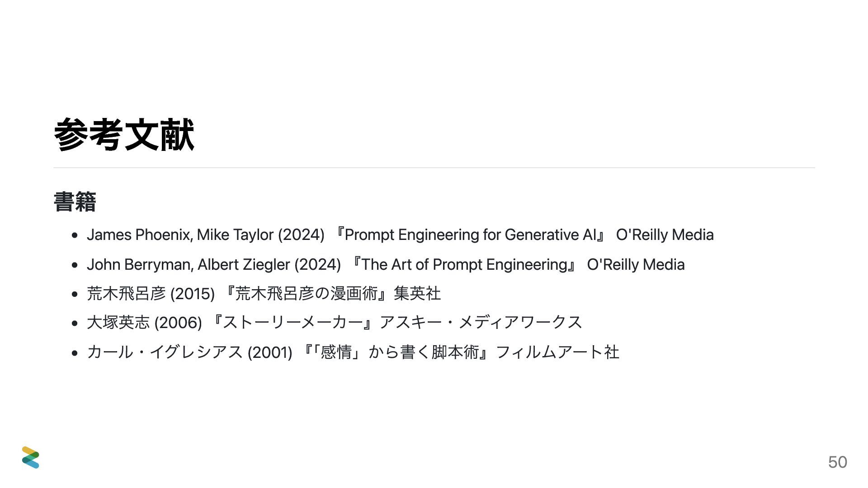Viewport: 868px width, 488px height.
Task: Click the 荒木飛呂彦の漫画術 book title
Action: [x=307, y=294]
